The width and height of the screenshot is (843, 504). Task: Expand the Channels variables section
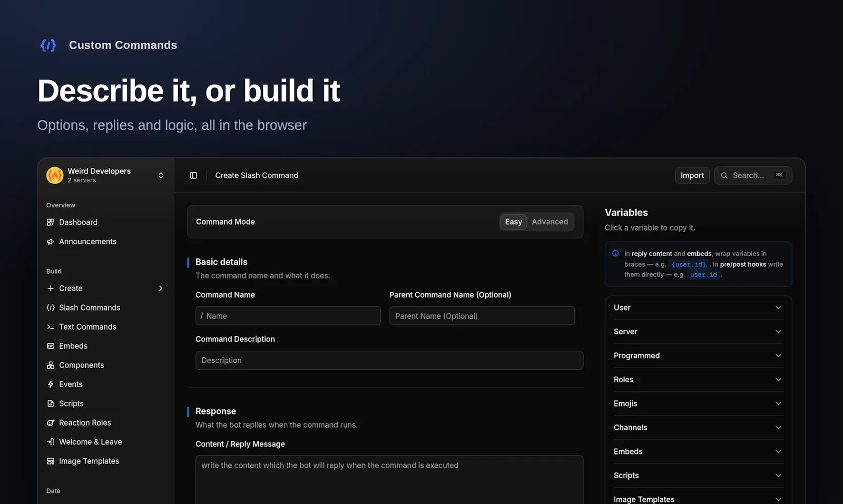point(698,428)
